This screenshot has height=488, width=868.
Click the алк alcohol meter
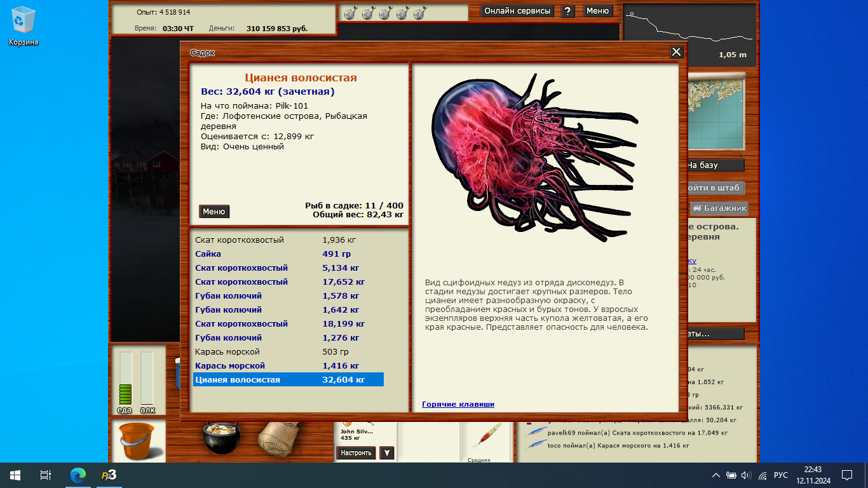coord(147,379)
